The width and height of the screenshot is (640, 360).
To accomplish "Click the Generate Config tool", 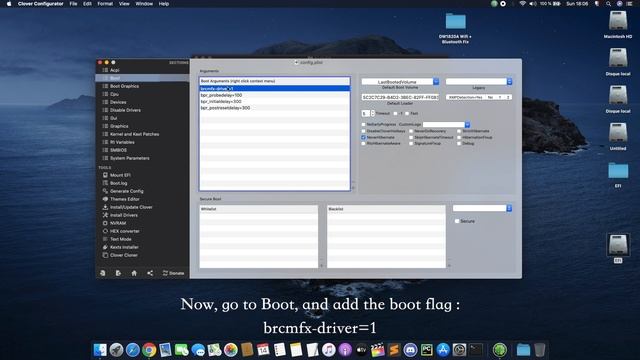I will [x=127, y=191].
